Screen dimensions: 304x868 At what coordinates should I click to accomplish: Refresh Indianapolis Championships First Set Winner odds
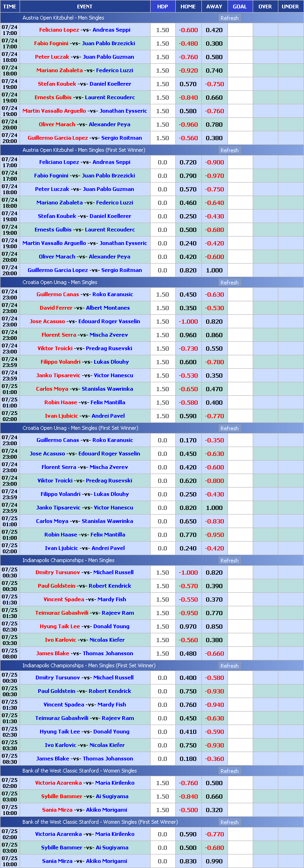pos(229,666)
